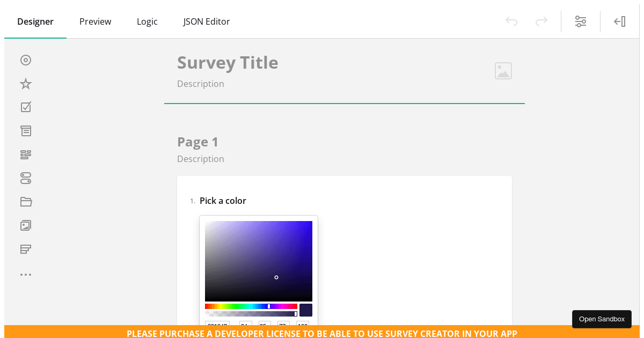The width and height of the screenshot is (644, 338).
Task: Click the Redo arrow
Action: pyautogui.click(x=541, y=21)
